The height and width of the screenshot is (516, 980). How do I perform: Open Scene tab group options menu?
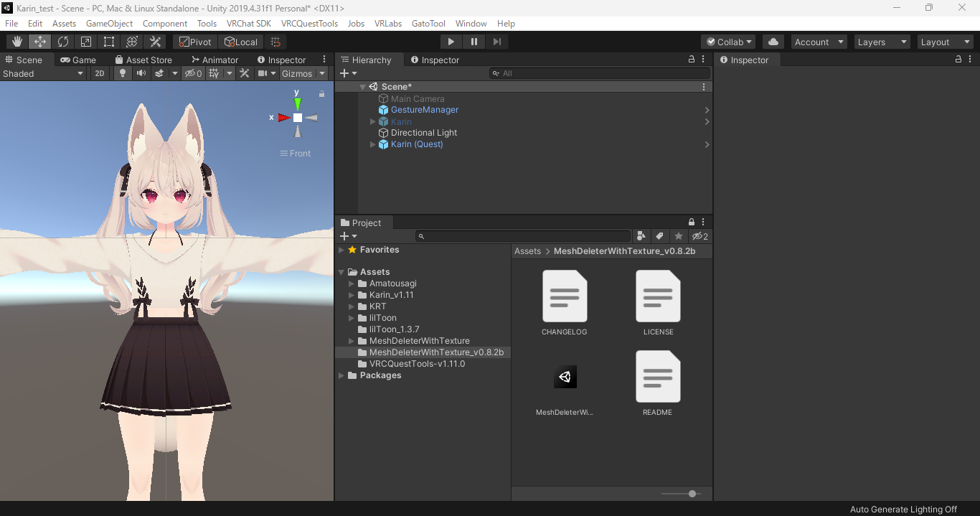(x=324, y=60)
